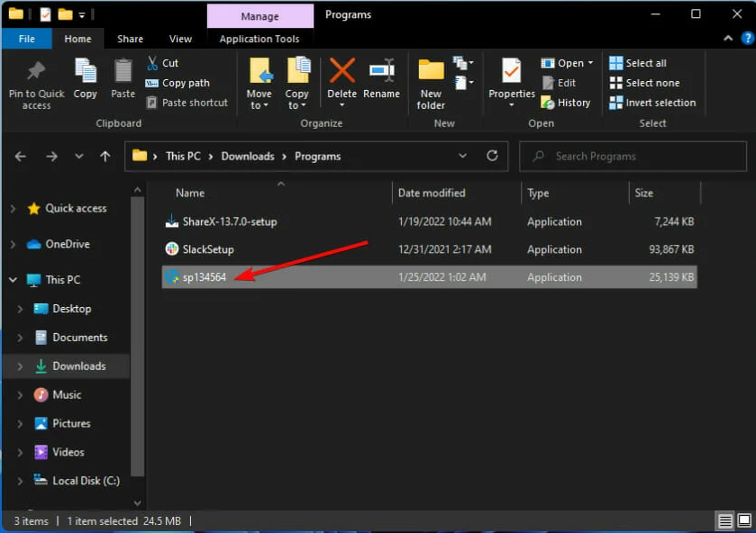Viewport: 756px width, 533px height.
Task: Click Programs in the address bar
Action: point(318,156)
